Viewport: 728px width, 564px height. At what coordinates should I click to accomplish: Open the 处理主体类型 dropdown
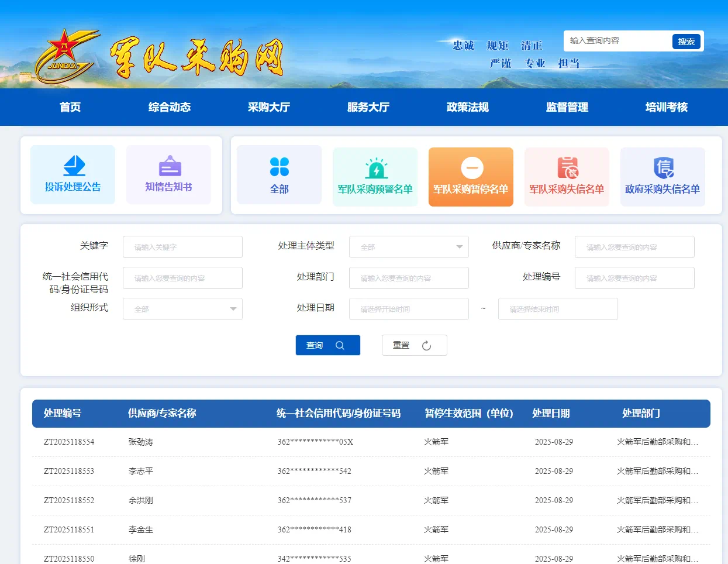[409, 247]
